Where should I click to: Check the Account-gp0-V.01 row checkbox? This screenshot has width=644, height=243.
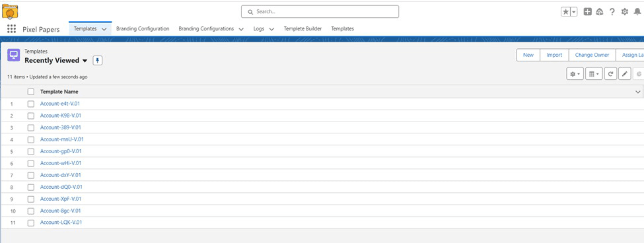(31, 151)
